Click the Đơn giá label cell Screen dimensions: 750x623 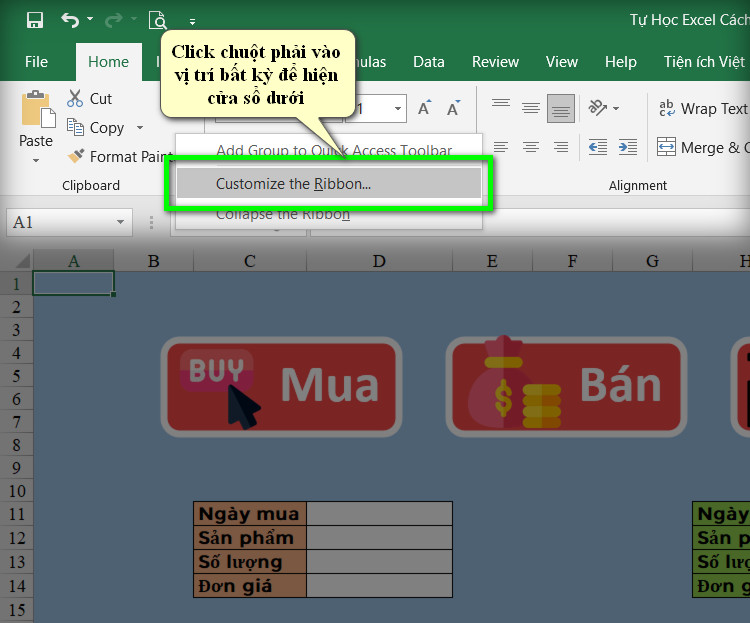click(x=250, y=586)
